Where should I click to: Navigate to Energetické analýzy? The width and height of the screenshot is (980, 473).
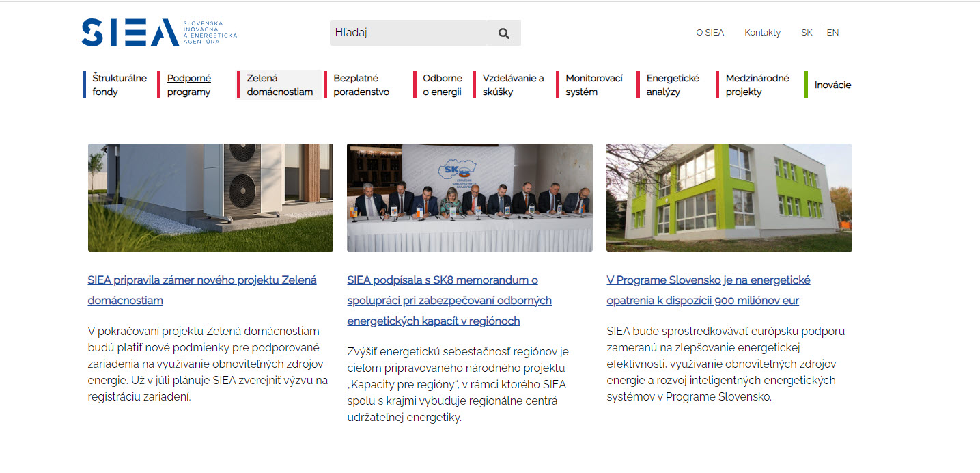point(673,84)
